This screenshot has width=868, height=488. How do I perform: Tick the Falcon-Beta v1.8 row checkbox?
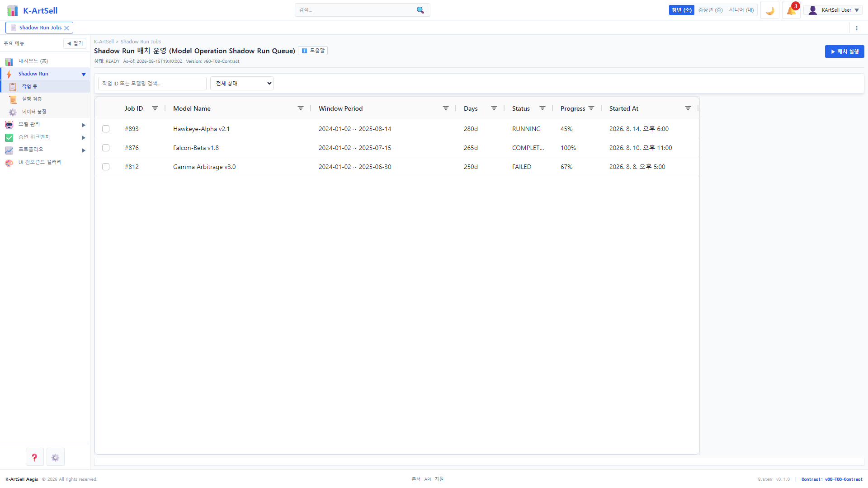106,148
